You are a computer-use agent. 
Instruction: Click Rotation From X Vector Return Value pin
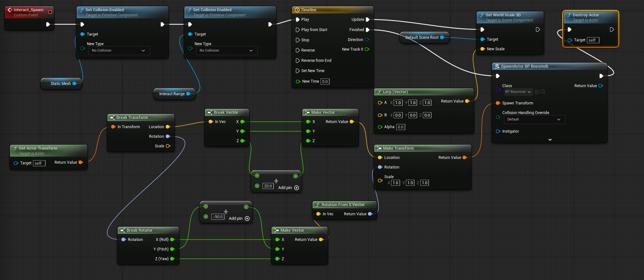click(370, 214)
